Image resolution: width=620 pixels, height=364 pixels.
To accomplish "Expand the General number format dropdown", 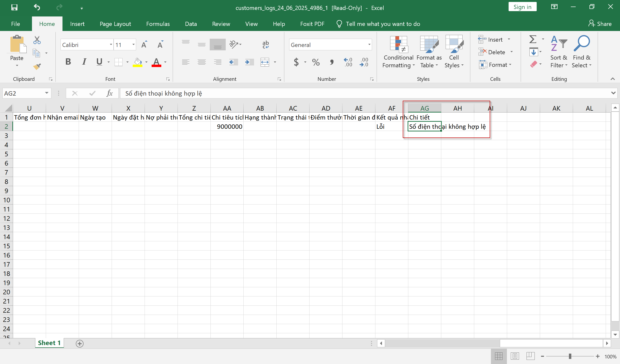I will pyautogui.click(x=369, y=45).
